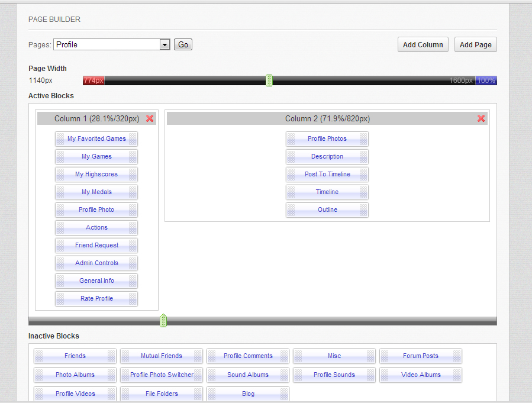The width and height of the screenshot is (532, 403).
Task: Click the column divider slider handle
Action: [163, 321]
